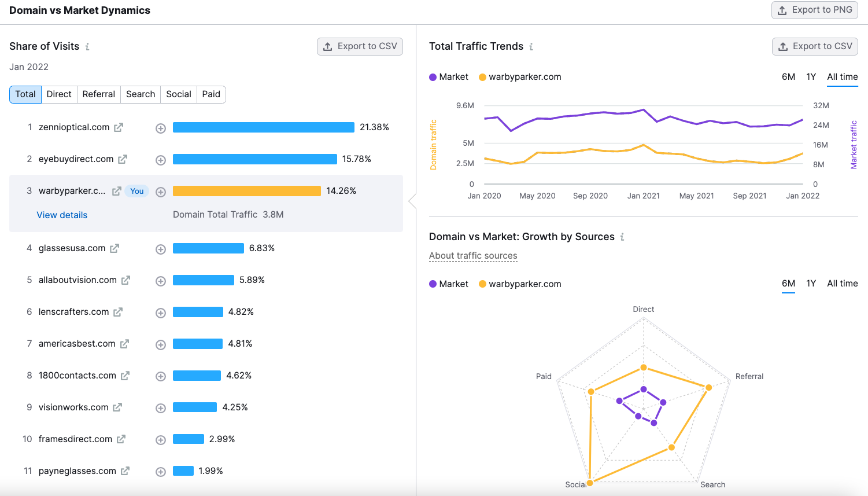
Task: Click the visionworks.com domain name
Action: [73, 407]
